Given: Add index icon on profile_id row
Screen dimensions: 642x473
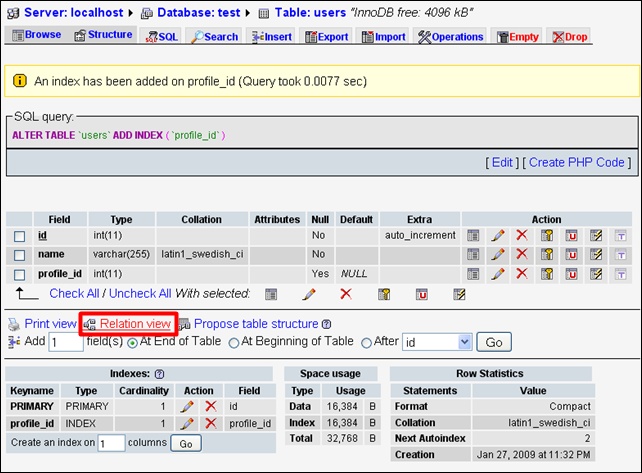Looking at the screenshot, I should [x=596, y=274].
